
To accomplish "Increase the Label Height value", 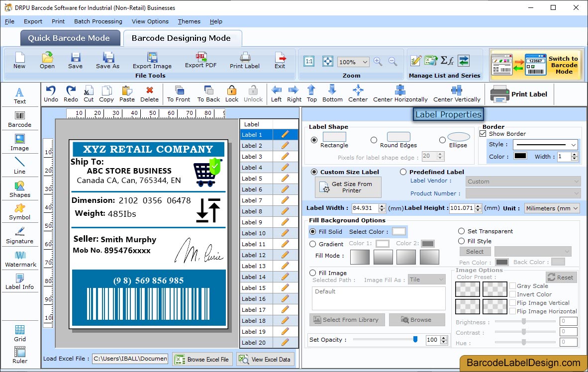I will (478, 205).
